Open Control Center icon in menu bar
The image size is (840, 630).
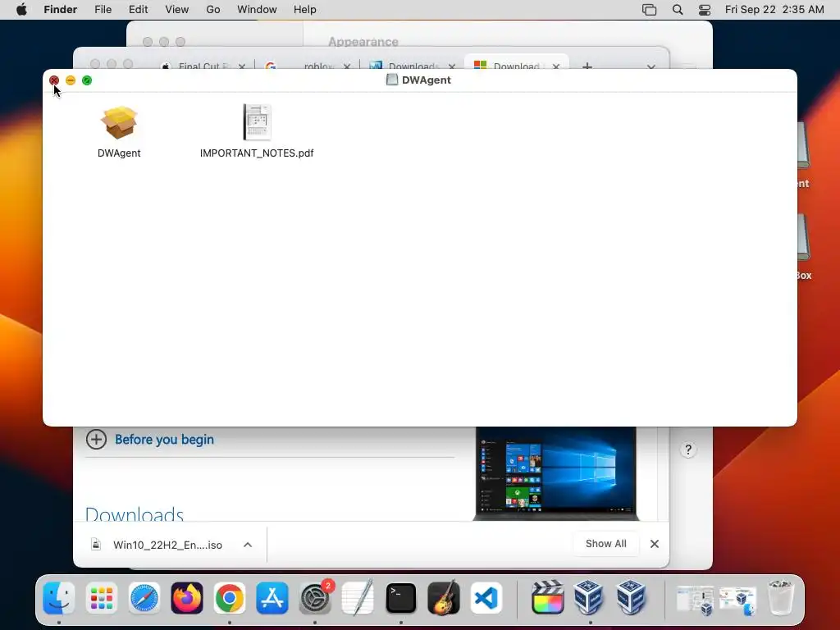(x=705, y=10)
